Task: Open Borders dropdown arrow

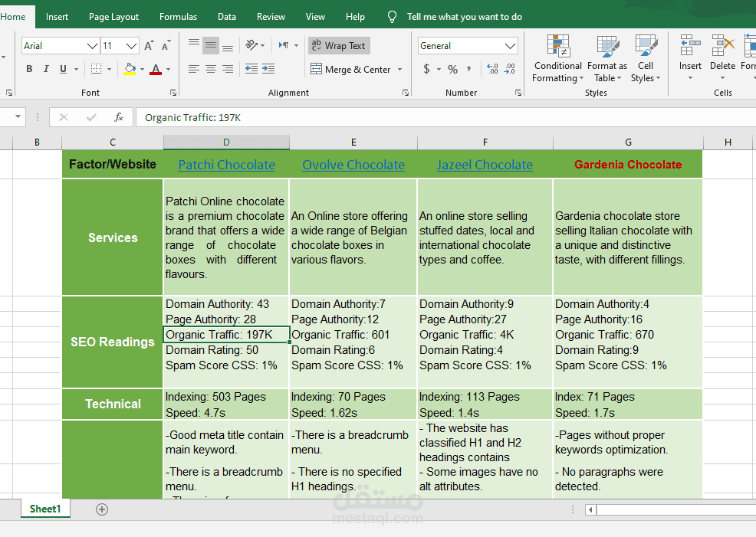Action: pyautogui.click(x=110, y=70)
